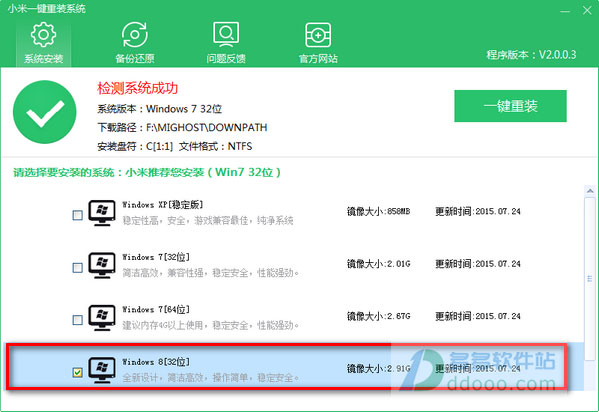
Task: Close the 小米一键重装系统 window
Action: [587, 10]
